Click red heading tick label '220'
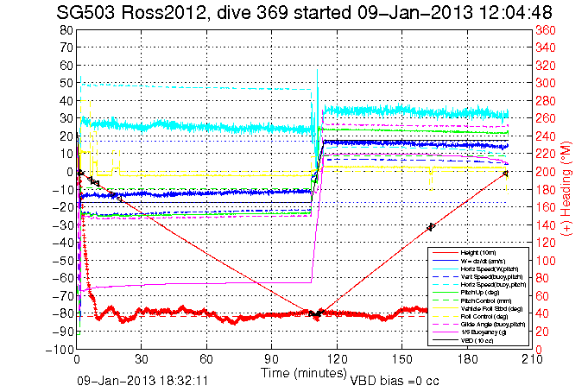Viewport: 588px width, 392px height. (x=545, y=154)
